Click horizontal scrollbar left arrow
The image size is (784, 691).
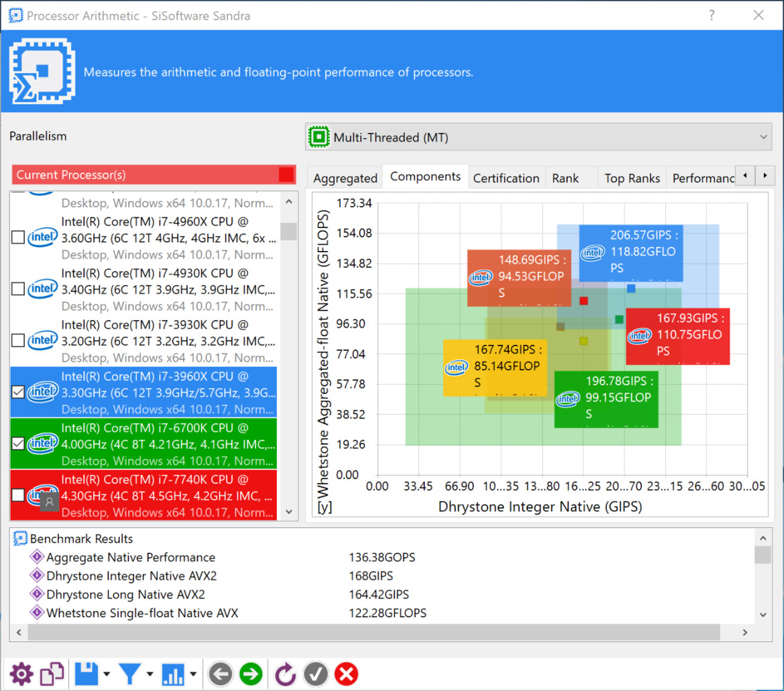pos(19,633)
